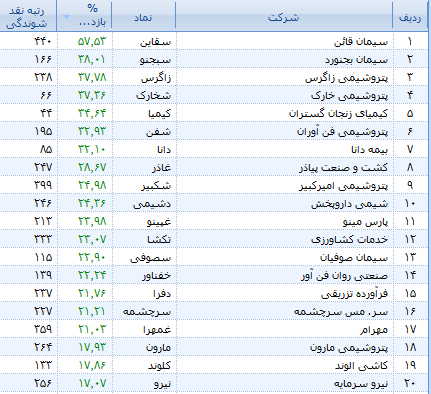431x394 pixels.
Task: Select company کاشی الوند
Action: coord(362,366)
